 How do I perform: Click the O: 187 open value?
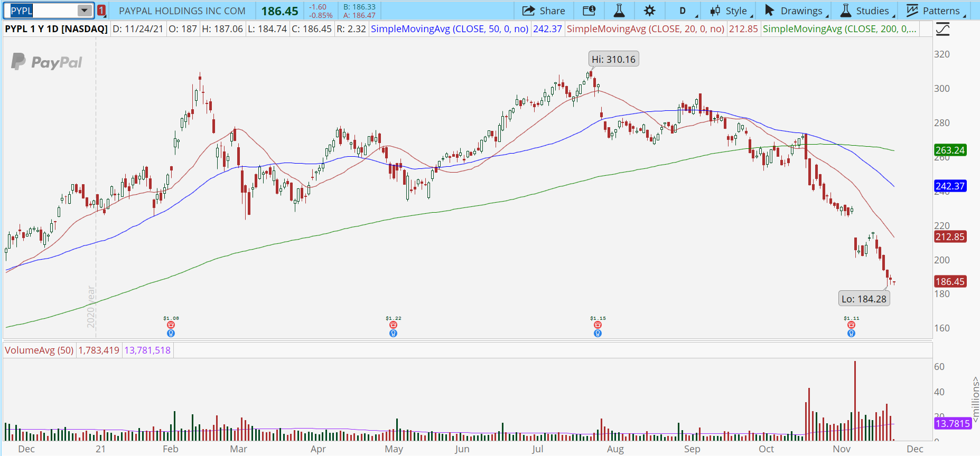(x=182, y=29)
